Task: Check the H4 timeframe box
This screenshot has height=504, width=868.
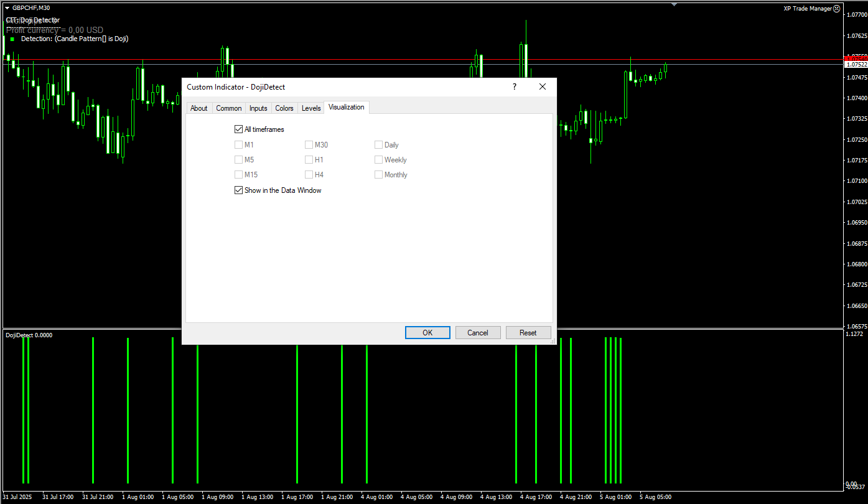Action: (309, 175)
